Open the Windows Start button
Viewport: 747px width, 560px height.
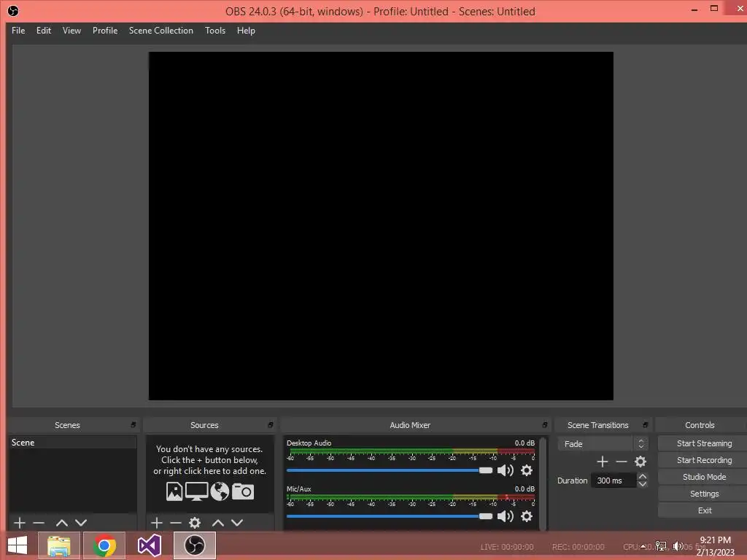18,545
